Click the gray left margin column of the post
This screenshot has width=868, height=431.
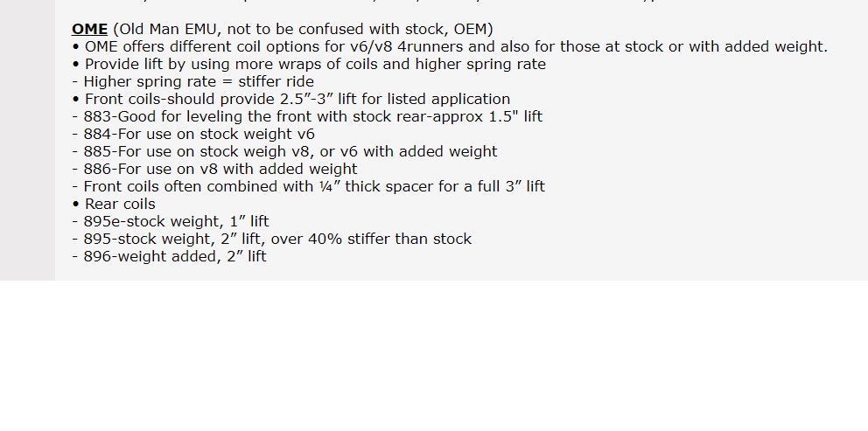tap(27, 140)
